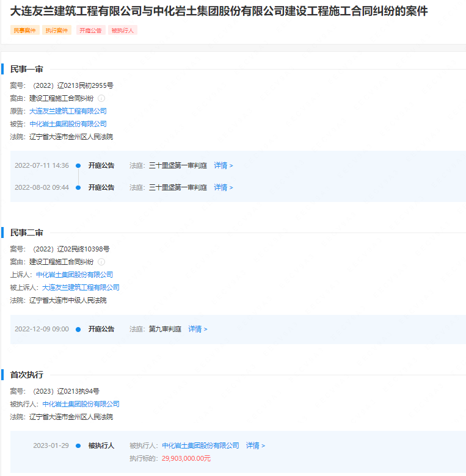
Task: Click info icon beside second-instance 案由
Action: [101, 262]
